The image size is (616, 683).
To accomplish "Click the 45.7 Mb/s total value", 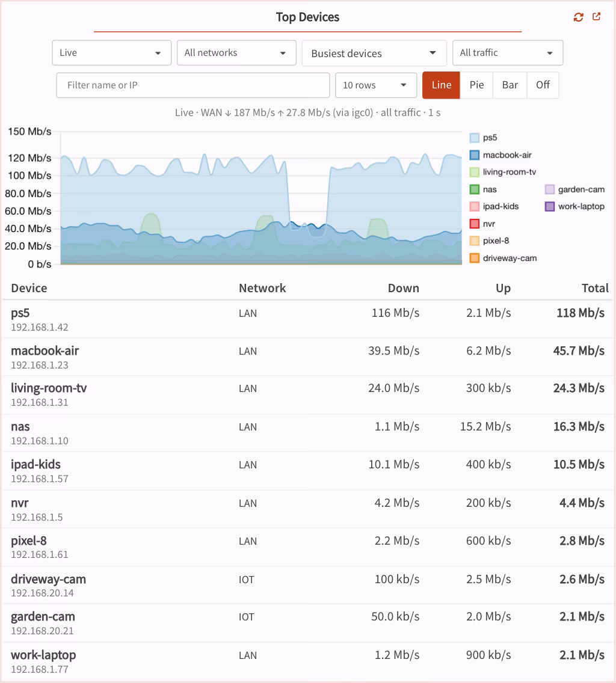I will coord(579,351).
